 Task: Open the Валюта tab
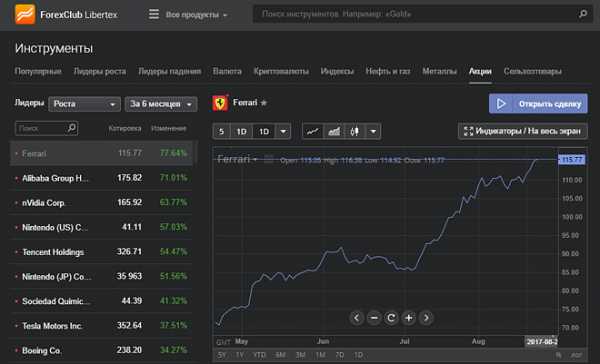pyautogui.click(x=227, y=71)
